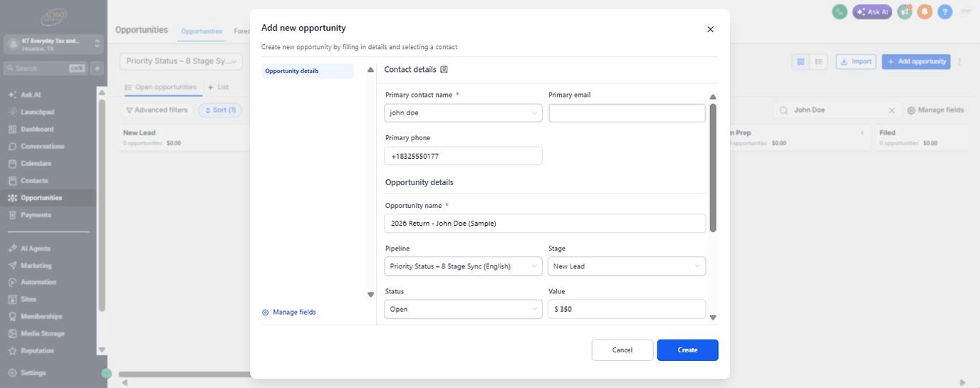Open Advanced filters
This screenshot has width=980, height=388.
tap(157, 110)
